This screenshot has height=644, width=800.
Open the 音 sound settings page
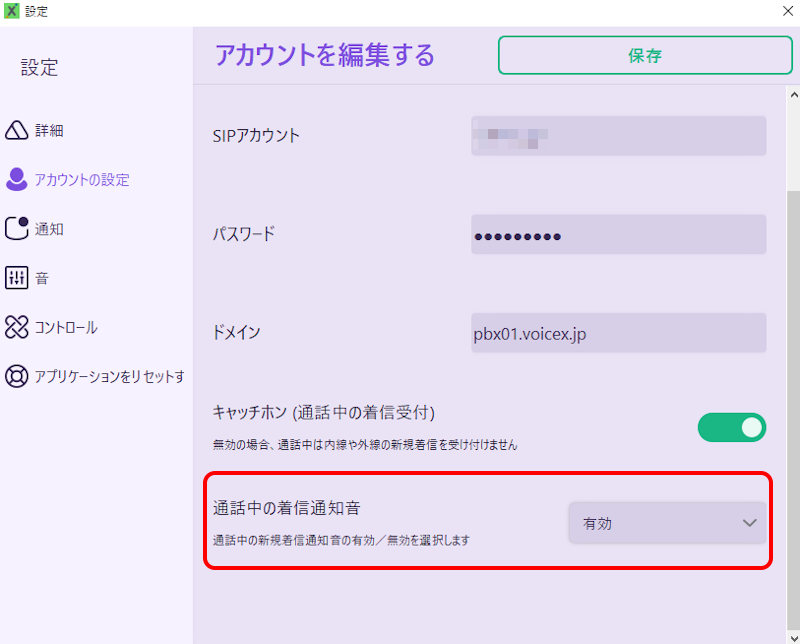click(x=43, y=278)
